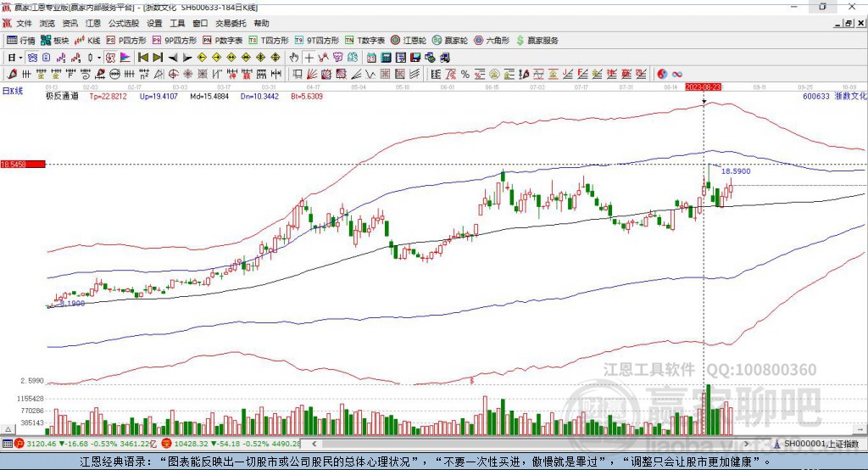Expand the 日 period dropdown arrow
Viewport: 868px width, 470px height.
click(x=20, y=58)
